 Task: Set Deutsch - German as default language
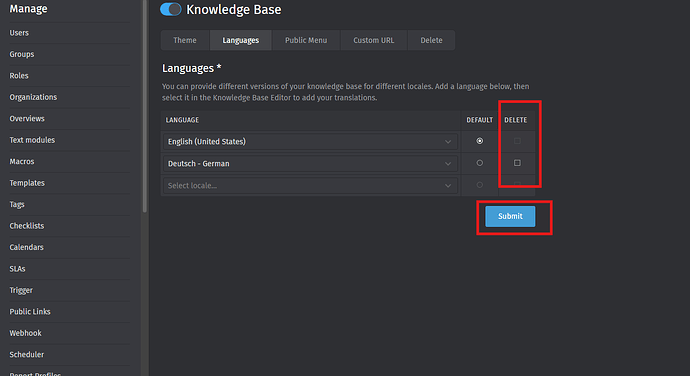(x=480, y=163)
